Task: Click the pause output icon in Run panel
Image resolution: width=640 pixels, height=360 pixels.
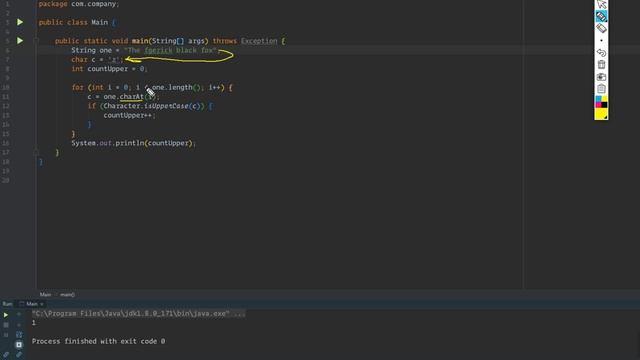Action: point(6,335)
